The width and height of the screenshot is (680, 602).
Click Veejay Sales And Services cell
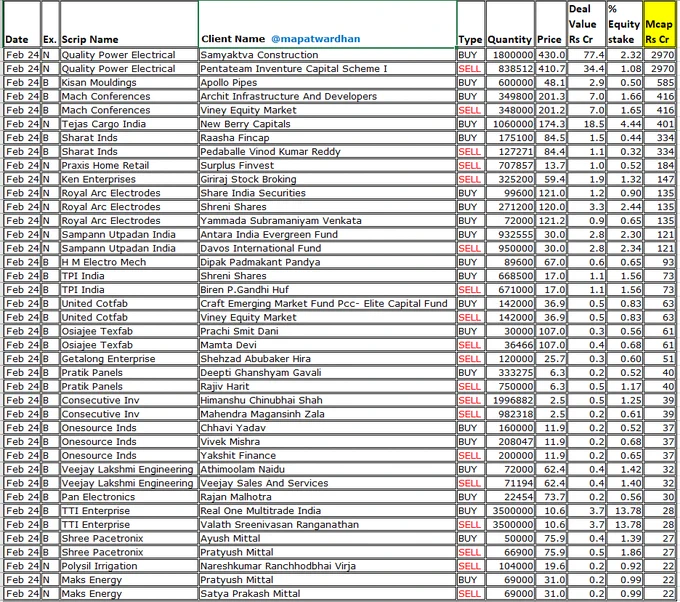click(327, 483)
